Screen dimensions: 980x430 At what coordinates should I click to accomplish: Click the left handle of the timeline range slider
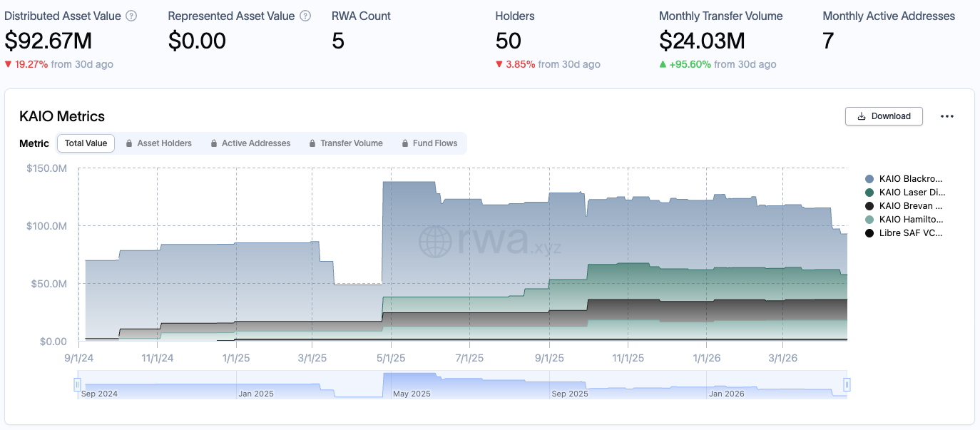coord(77,384)
